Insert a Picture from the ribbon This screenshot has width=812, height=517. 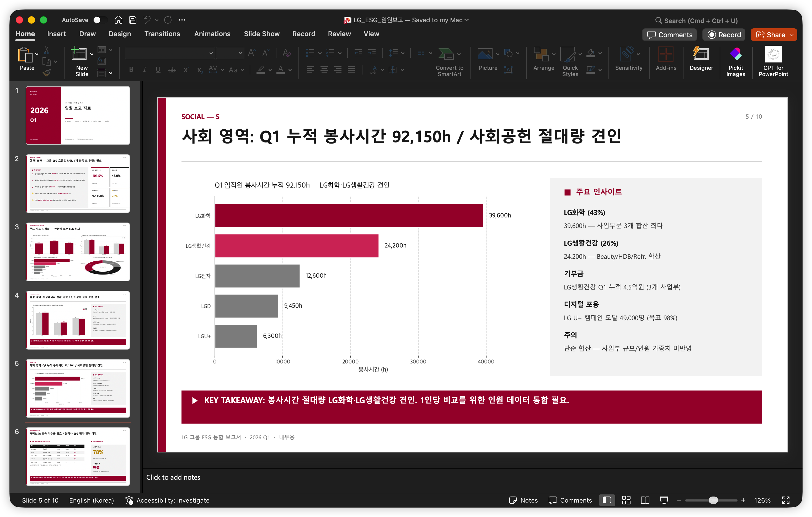488,59
